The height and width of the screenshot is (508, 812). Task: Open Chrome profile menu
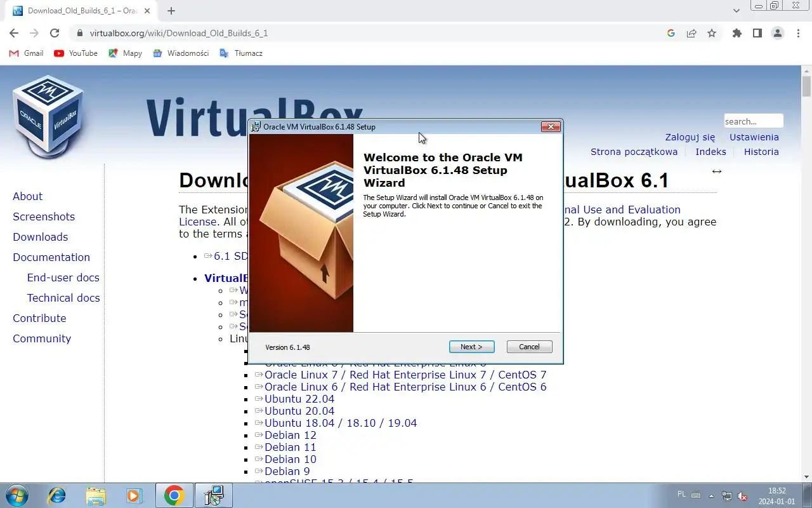point(778,33)
